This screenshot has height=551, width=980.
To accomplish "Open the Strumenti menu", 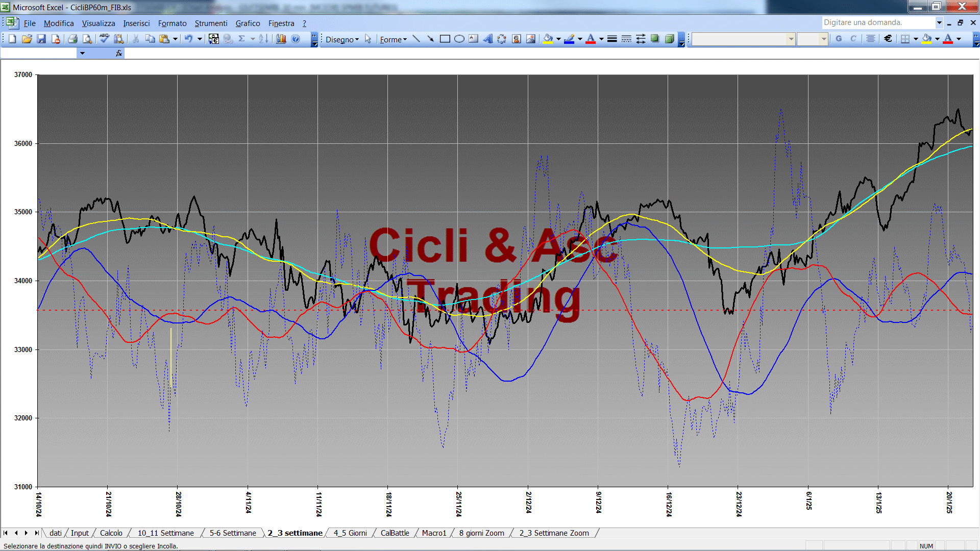I will pyautogui.click(x=211, y=23).
